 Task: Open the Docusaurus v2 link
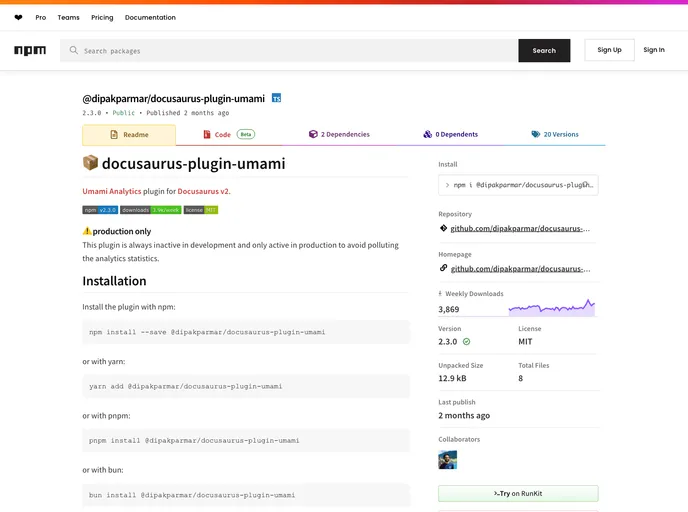(203, 191)
